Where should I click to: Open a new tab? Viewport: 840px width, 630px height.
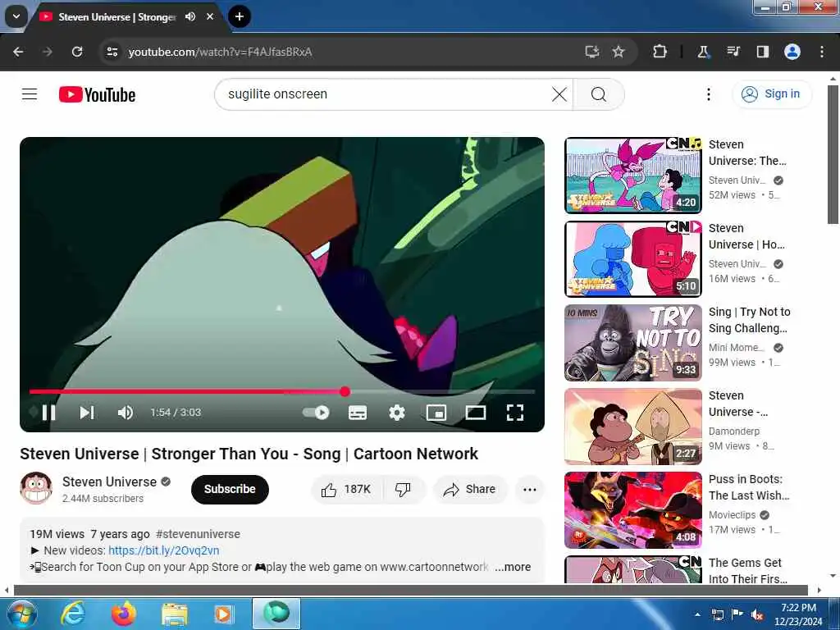pyautogui.click(x=240, y=16)
